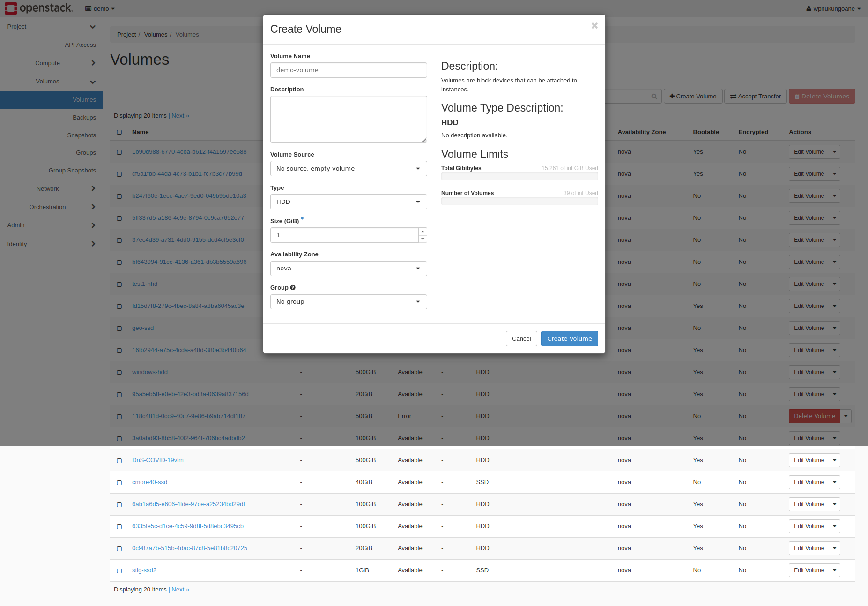Click the Number of Volumes usage bar

click(519, 202)
